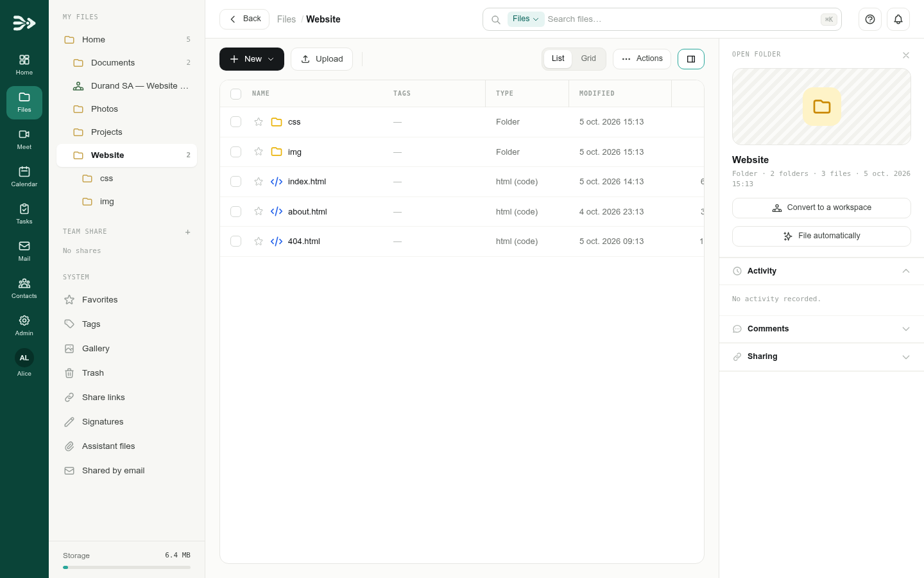The width and height of the screenshot is (924, 578).
Task: Expand the Comments section
Action: click(x=821, y=329)
